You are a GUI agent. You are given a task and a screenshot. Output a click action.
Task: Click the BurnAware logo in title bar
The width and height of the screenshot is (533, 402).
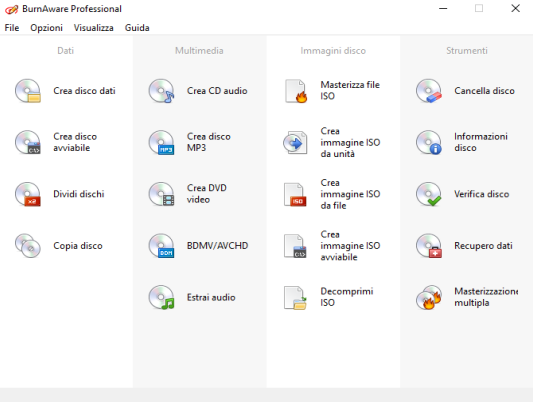click(x=11, y=9)
